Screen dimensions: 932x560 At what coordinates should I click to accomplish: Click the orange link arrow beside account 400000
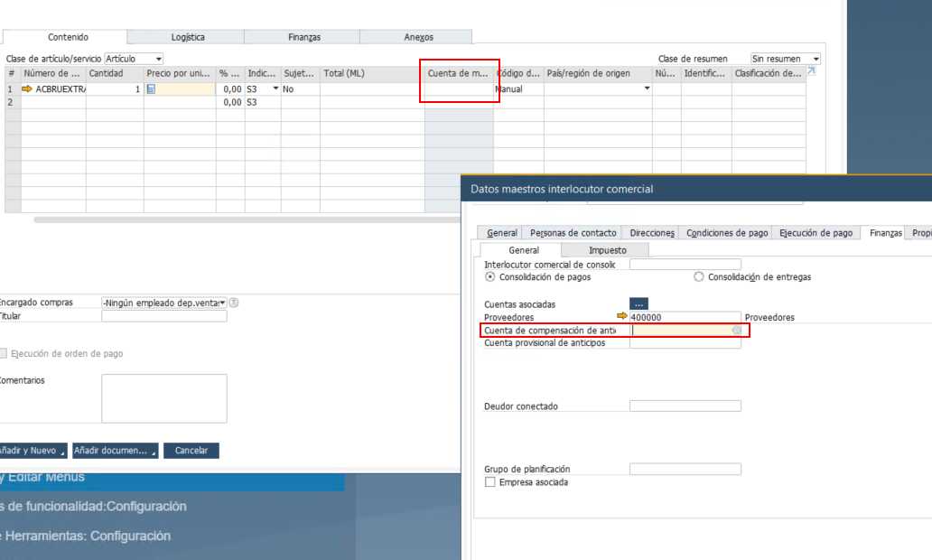coord(621,317)
